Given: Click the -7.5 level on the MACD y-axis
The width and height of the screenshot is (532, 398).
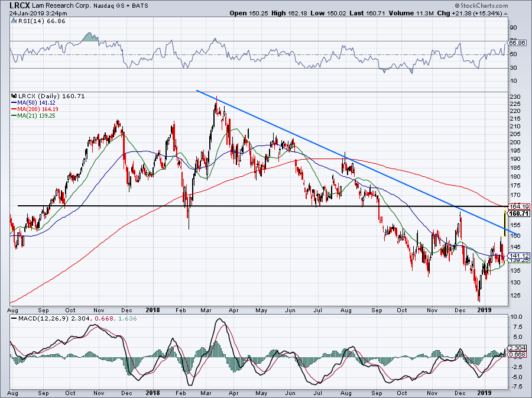Looking at the screenshot, I should (516, 386).
